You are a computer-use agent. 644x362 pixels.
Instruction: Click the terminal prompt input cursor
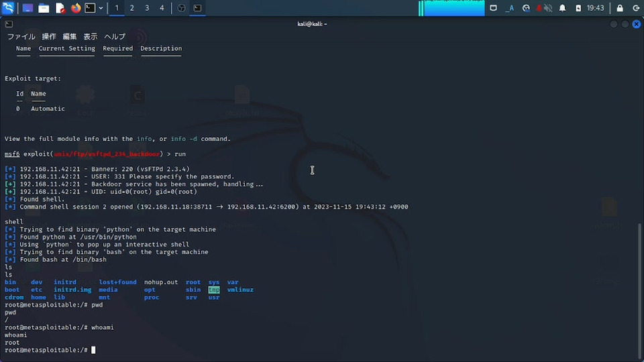[x=93, y=350]
